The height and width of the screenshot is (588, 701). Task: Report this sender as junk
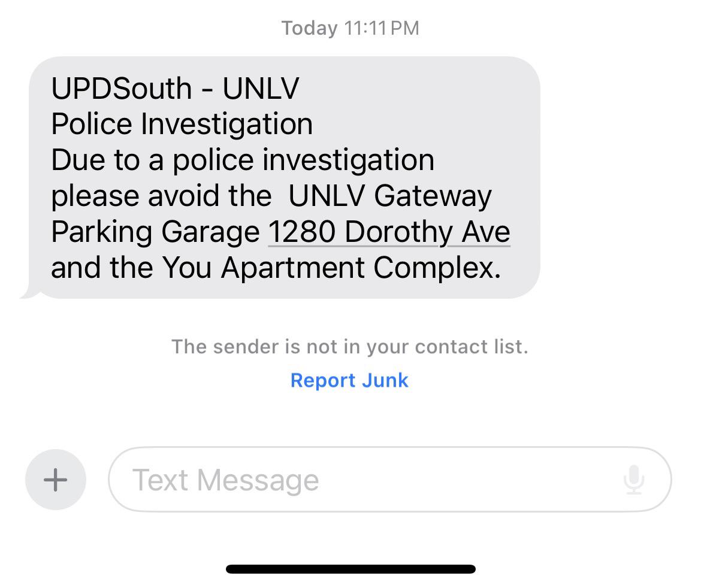(x=349, y=380)
